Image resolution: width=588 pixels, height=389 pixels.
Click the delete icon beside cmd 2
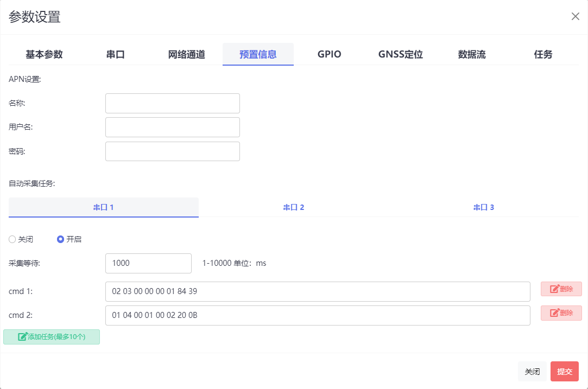click(x=555, y=313)
